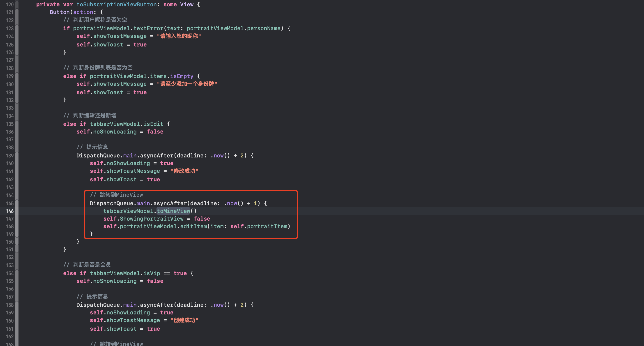644x346 pixels.
Task: Click 'showToastMessage' on line 141
Action: (133, 171)
